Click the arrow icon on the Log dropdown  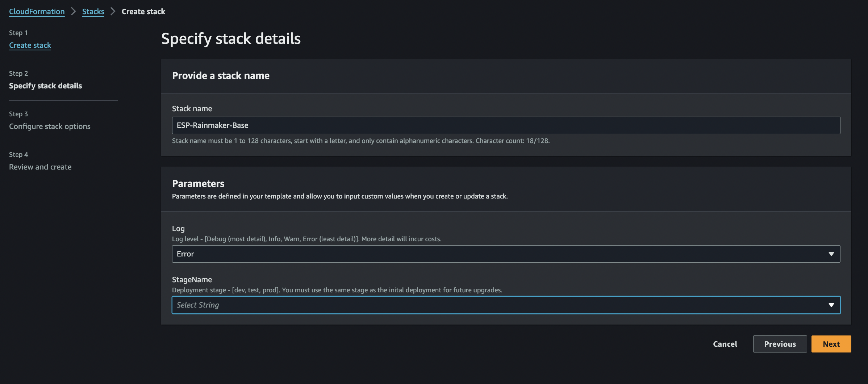(831, 254)
